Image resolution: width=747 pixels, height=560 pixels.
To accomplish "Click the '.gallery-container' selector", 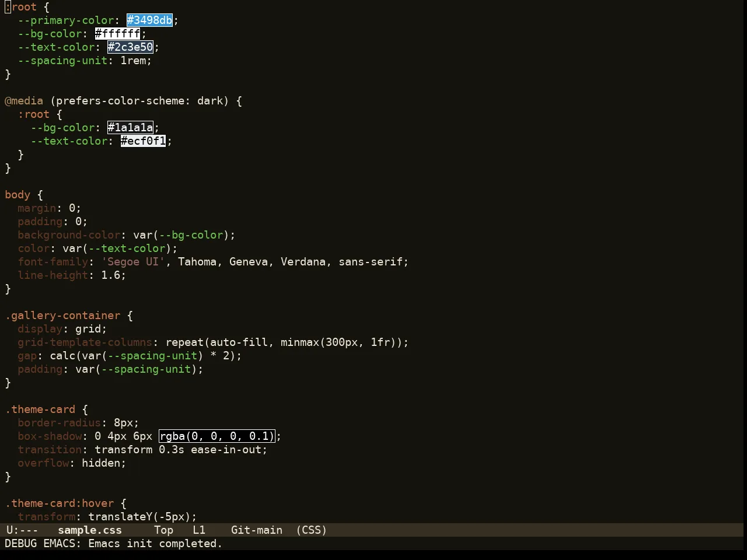I will tap(62, 316).
